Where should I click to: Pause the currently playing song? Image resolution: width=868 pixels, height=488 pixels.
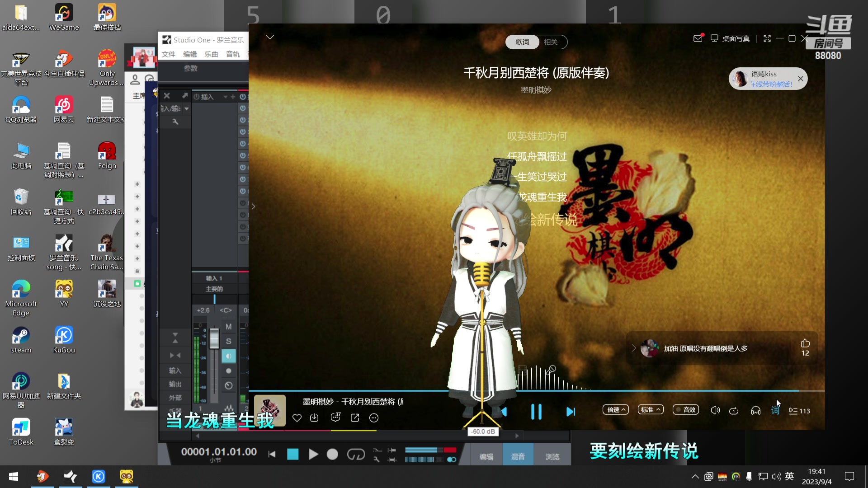coord(536,412)
